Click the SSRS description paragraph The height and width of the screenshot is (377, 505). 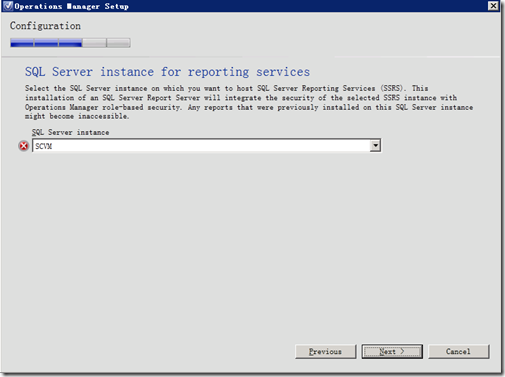pos(249,102)
